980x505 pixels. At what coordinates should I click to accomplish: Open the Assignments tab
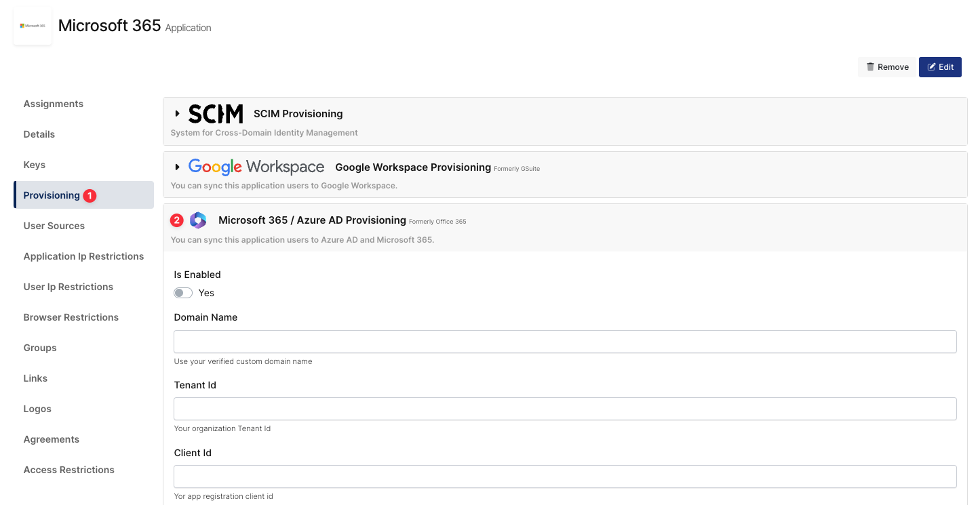click(54, 104)
